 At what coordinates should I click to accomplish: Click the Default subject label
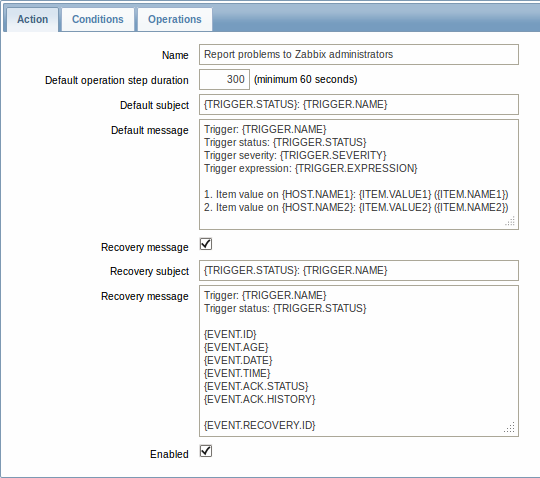[154, 105]
